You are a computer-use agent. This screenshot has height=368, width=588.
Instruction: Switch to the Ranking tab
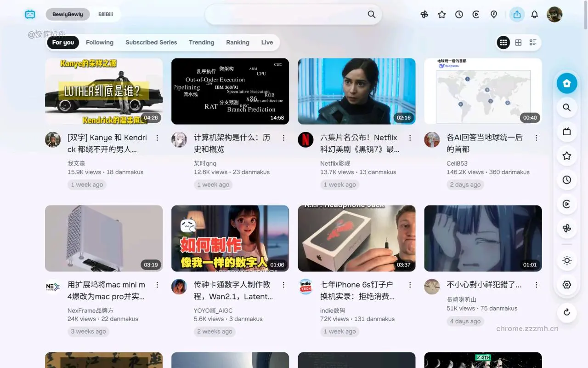[237, 42]
